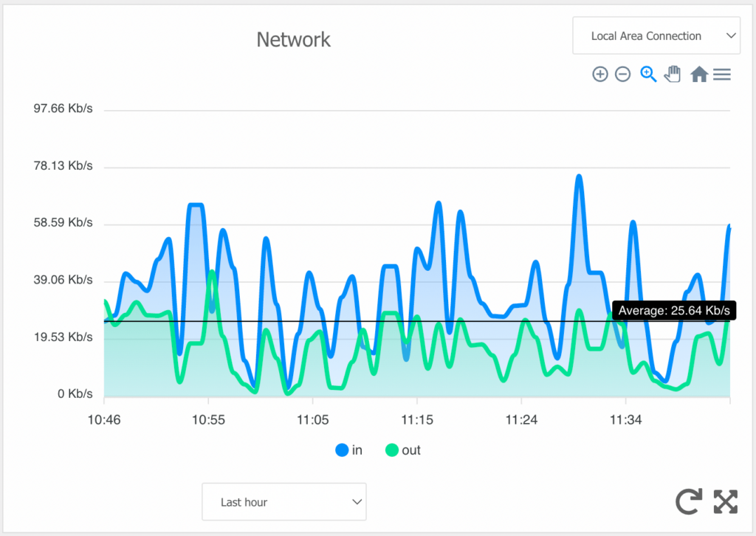The width and height of the screenshot is (756, 536).
Task: Click chevron on the interface selector
Action: (x=730, y=35)
